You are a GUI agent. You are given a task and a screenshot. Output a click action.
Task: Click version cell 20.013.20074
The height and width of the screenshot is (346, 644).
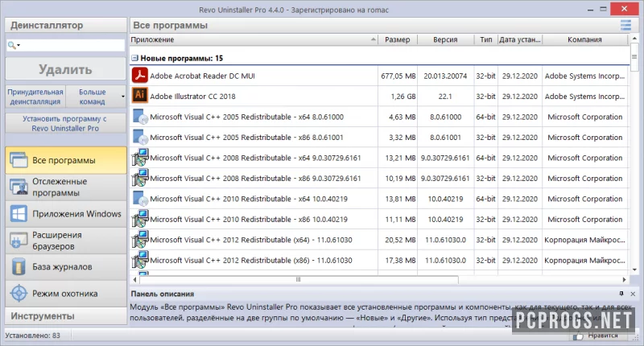(x=445, y=76)
